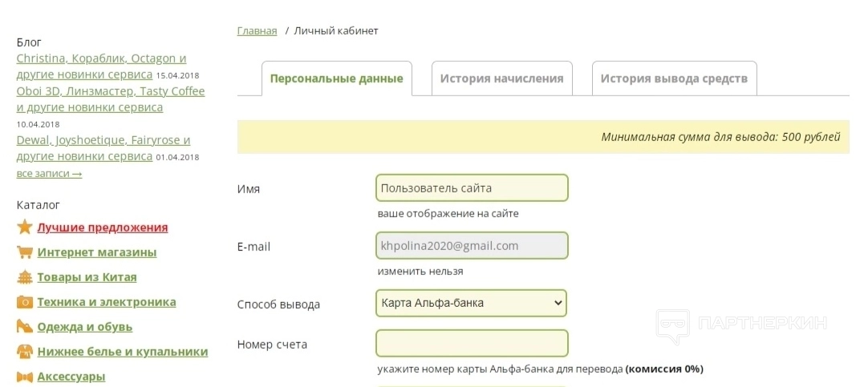Viewport: 868px width, 387px height.
Task: Select the Персональные данные tab
Action: click(336, 79)
